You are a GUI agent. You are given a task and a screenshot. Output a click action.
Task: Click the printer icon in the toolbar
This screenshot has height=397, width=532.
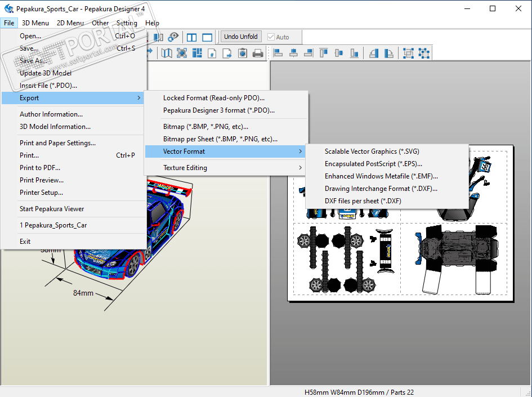pyautogui.click(x=258, y=53)
